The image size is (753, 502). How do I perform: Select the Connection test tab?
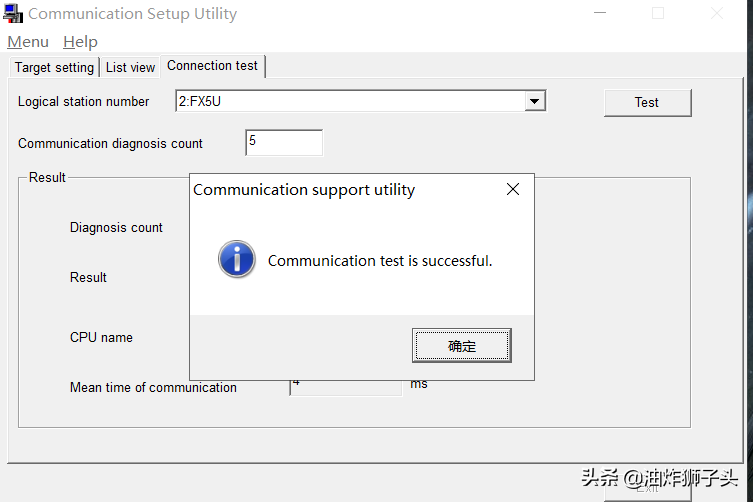[212, 66]
